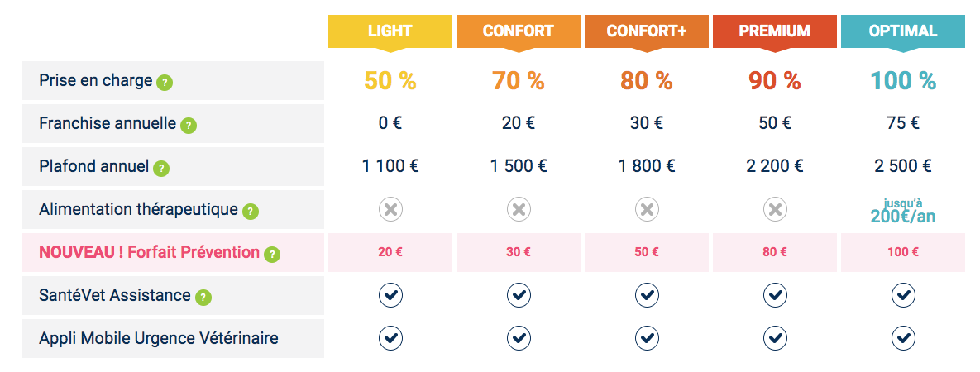The width and height of the screenshot is (980, 372).
Task: Click the NOUVEAU ! Forfait Prévention label
Action: (150, 253)
